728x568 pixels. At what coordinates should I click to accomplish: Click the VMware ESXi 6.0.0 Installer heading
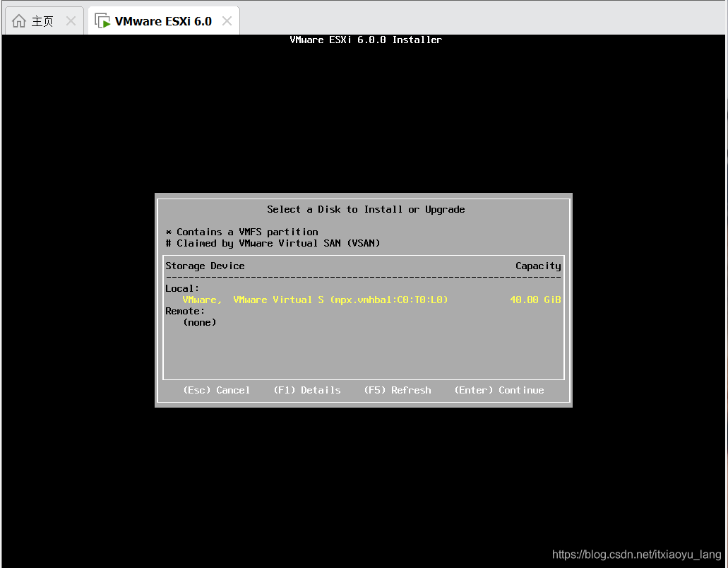366,40
